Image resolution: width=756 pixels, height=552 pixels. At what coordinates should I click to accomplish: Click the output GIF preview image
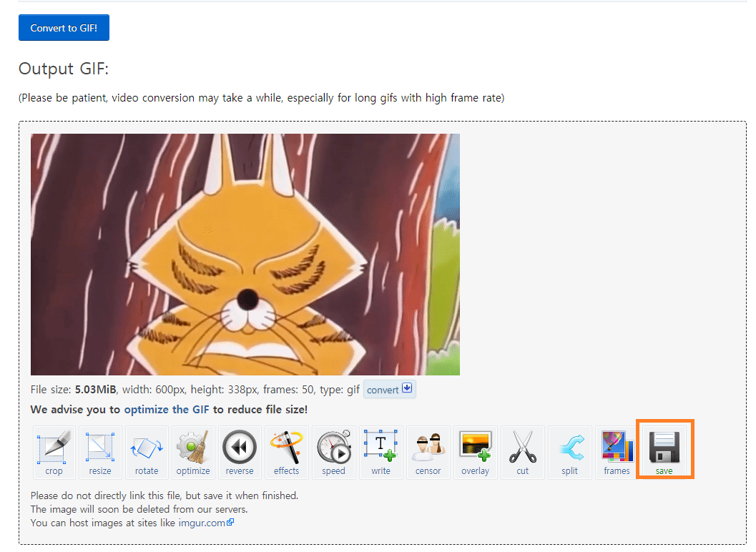[x=245, y=255]
